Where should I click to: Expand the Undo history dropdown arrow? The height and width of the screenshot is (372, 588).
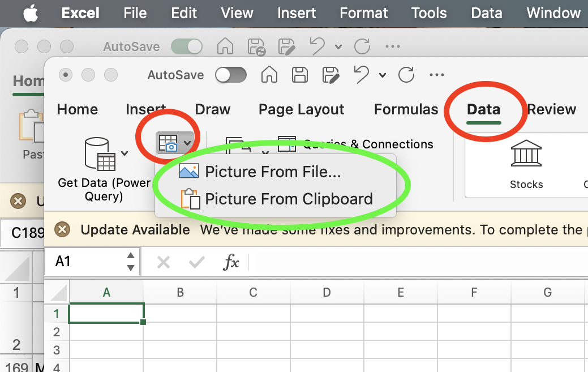click(x=383, y=75)
